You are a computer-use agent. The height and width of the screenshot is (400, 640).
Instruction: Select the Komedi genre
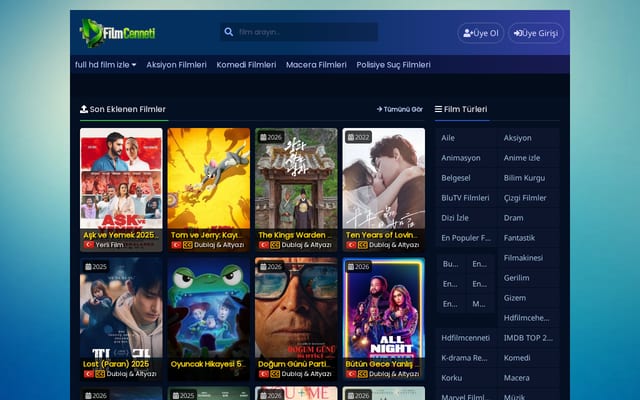(528, 358)
